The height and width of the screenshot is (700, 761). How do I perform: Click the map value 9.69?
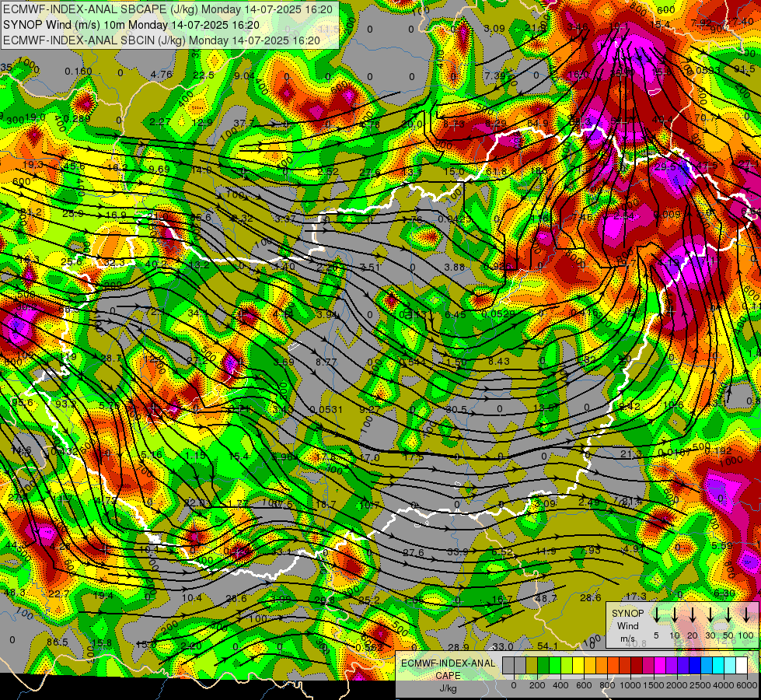click(x=159, y=169)
